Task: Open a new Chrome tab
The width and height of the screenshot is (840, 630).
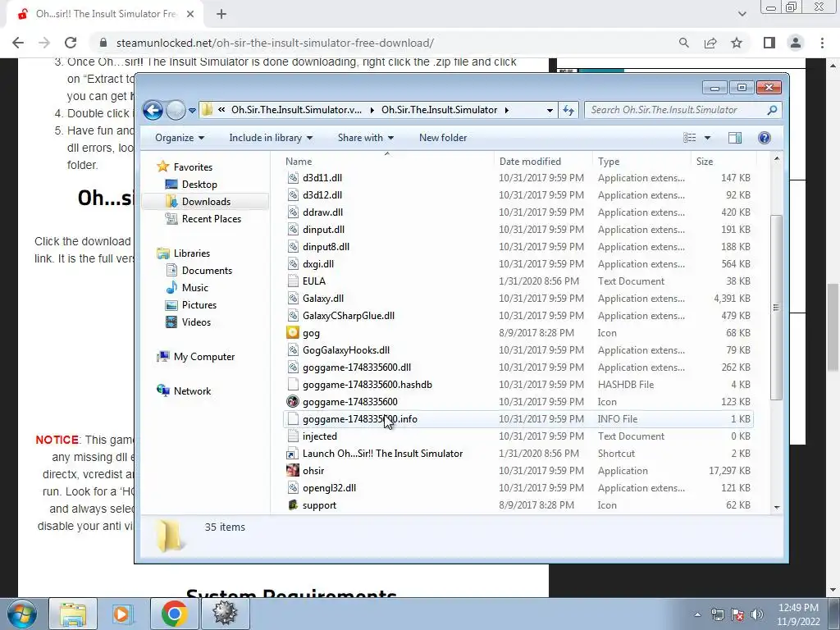Action: coord(221,15)
